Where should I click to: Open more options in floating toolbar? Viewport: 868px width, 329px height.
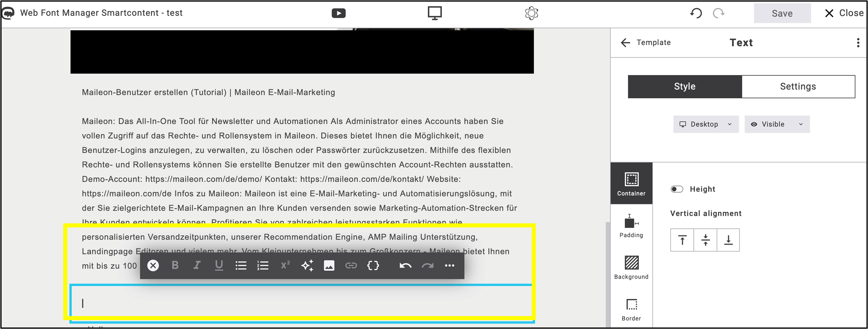click(450, 265)
